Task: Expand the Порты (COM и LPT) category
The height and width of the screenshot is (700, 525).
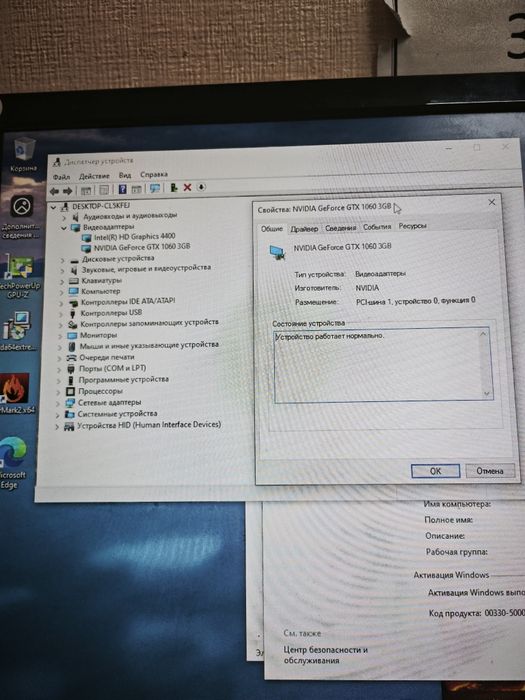Action: tap(59, 370)
